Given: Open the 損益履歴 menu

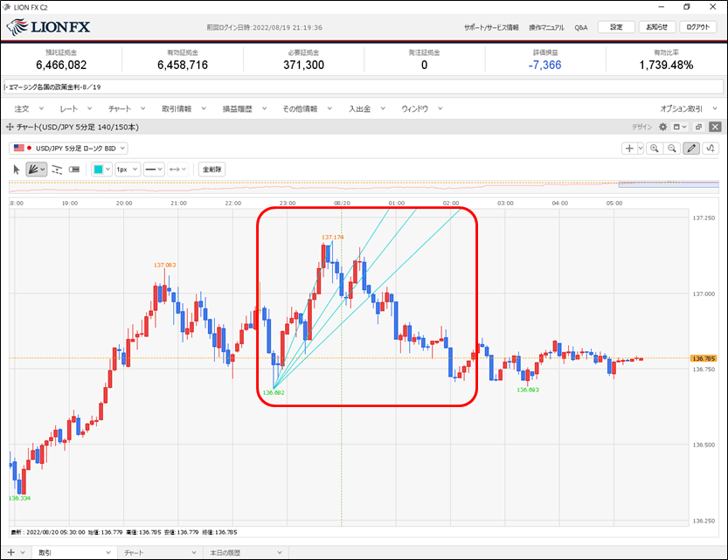Looking at the screenshot, I should coord(244,109).
